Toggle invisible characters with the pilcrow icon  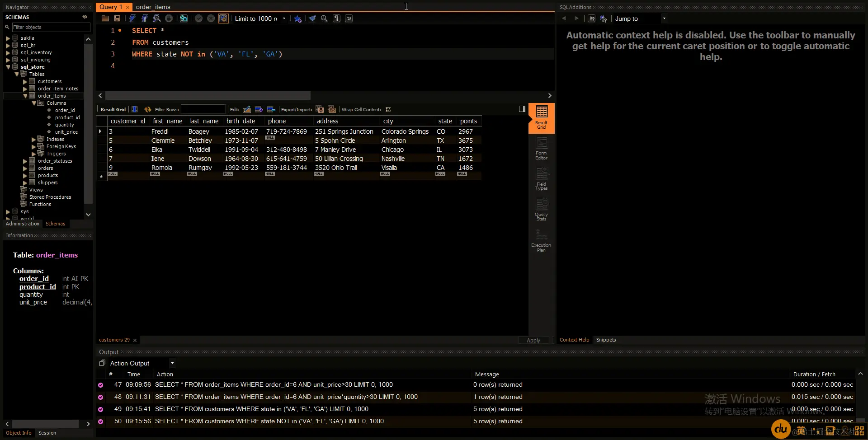coord(336,19)
